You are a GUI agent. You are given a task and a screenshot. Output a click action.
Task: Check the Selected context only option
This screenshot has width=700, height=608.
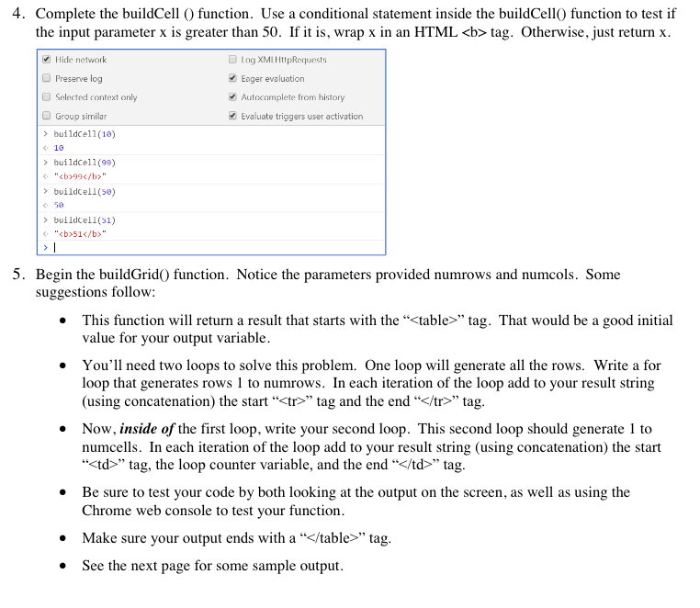[x=47, y=96]
